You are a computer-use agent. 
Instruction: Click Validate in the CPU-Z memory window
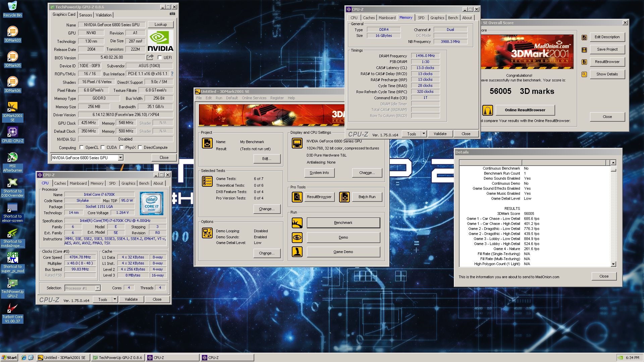440,134
